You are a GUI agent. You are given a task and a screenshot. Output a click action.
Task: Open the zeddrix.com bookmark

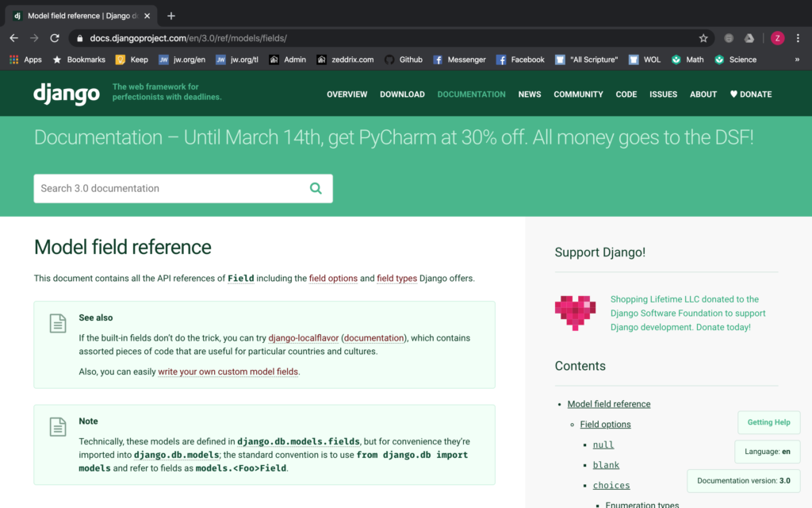(x=346, y=60)
